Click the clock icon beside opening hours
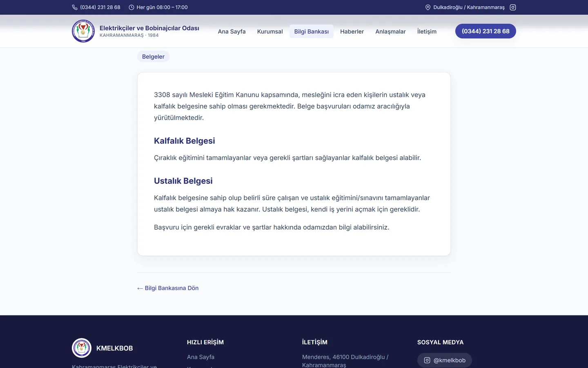This screenshot has width=588, height=368. click(131, 7)
